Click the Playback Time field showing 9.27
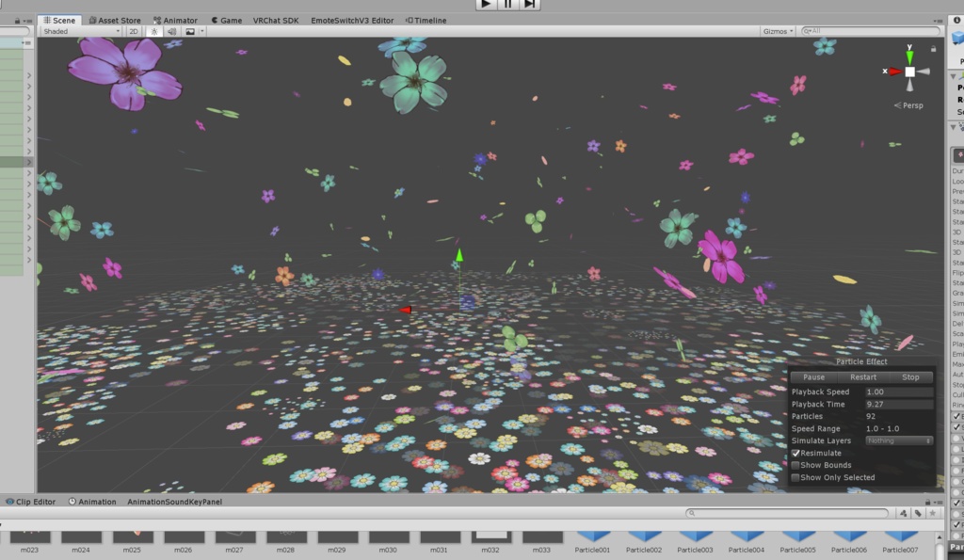964x560 pixels. click(899, 404)
